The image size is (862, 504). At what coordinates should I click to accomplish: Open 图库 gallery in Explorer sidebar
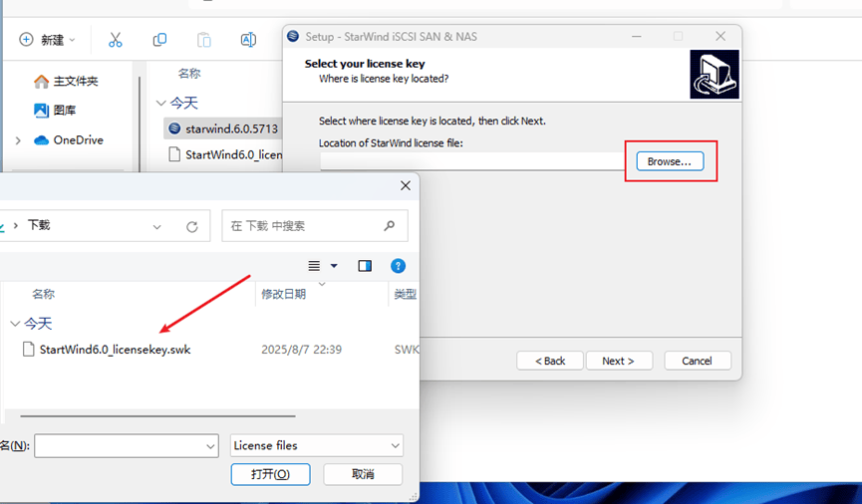[55, 111]
